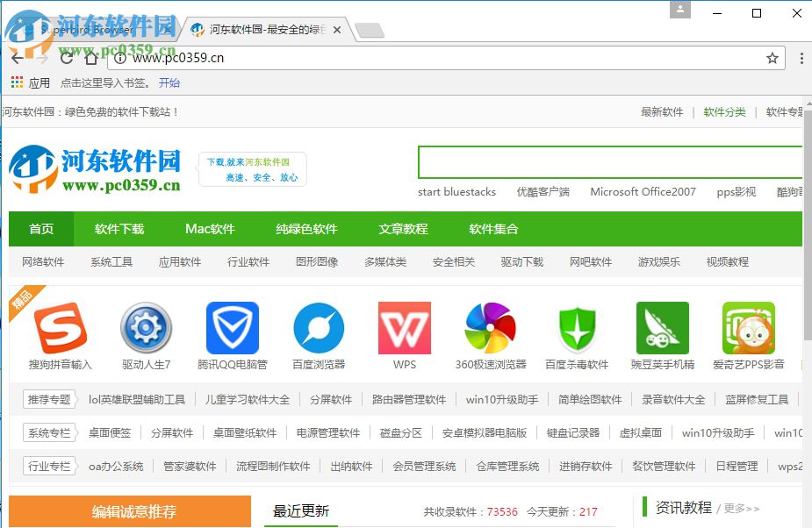Screen dimensions: 812x528
Task: Click the 河东软件园 site logo
Action: [x=95, y=169]
